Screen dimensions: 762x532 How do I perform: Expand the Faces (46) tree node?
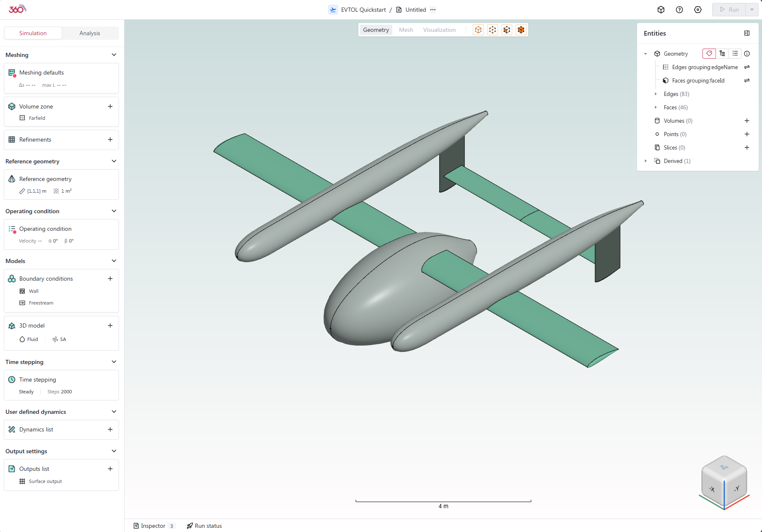coord(656,107)
